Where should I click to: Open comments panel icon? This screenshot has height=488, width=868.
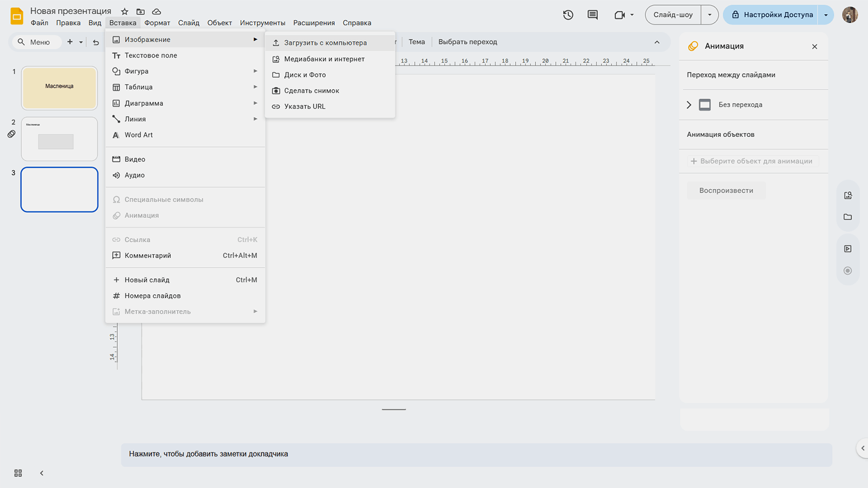click(592, 15)
